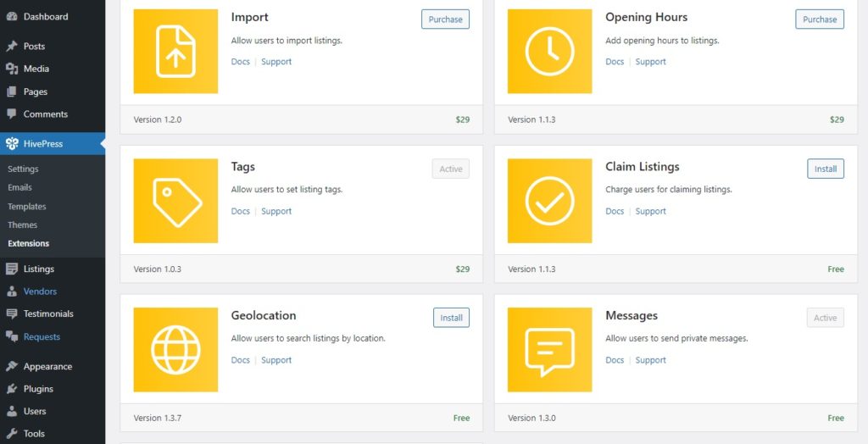Viewport: 868px width, 444px height.
Task: Click the Geolocation globe icon
Action: (175, 350)
